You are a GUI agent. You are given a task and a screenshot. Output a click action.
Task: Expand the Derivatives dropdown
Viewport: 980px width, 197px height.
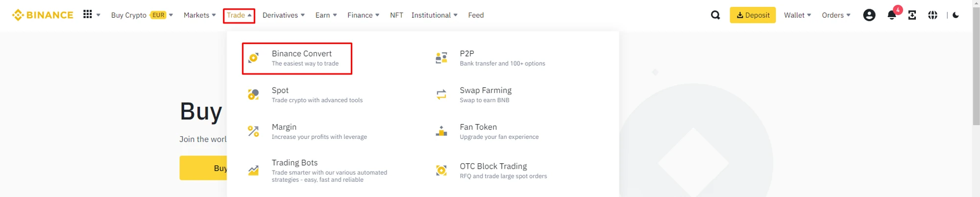pos(283,15)
